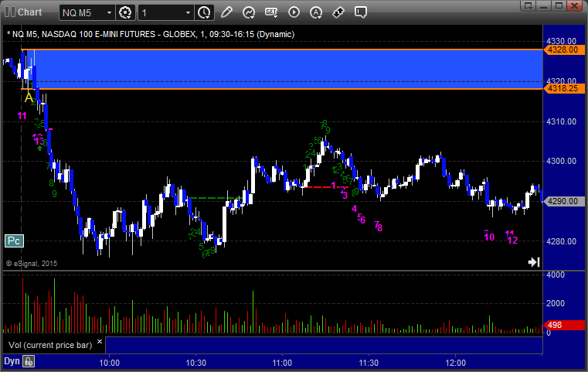Click the 11:00 time axis label
The image size is (588, 372).
pyautogui.click(x=282, y=363)
